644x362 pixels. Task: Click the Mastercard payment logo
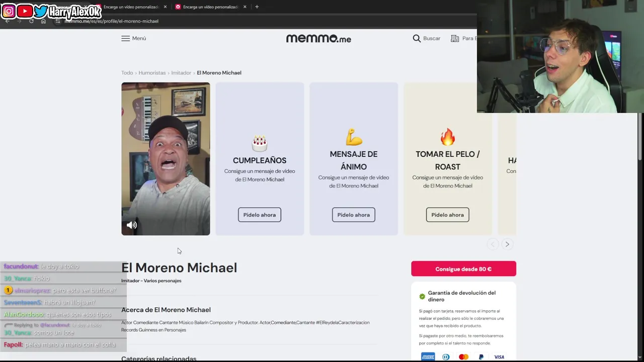[463, 357]
